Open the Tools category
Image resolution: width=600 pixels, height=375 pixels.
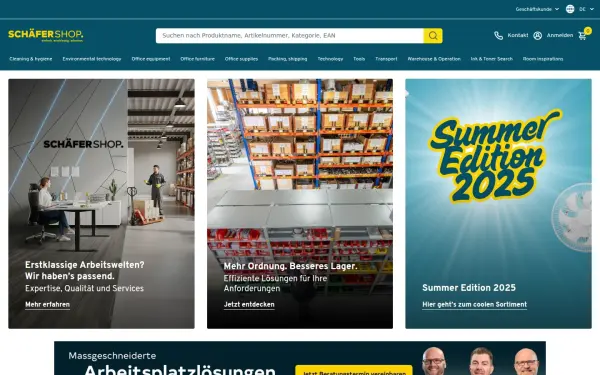pos(359,59)
